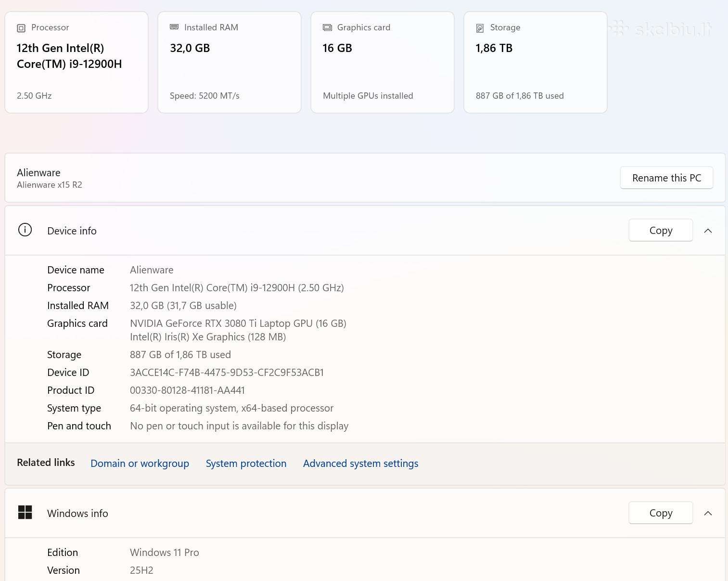This screenshot has width=728, height=581.
Task: Click the 64-bit operating system value
Action: click(231, 408)
